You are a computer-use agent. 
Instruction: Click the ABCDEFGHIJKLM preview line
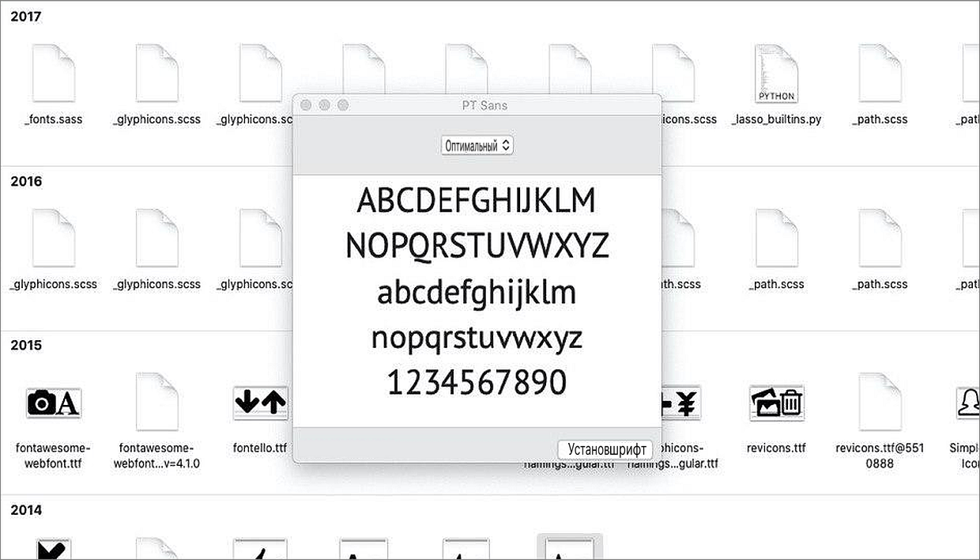coord(477,201)
